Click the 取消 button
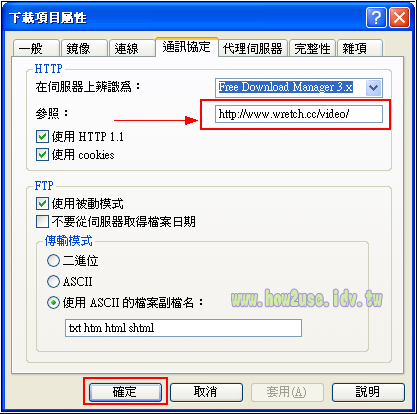417x414 pixels. point(206,392)
